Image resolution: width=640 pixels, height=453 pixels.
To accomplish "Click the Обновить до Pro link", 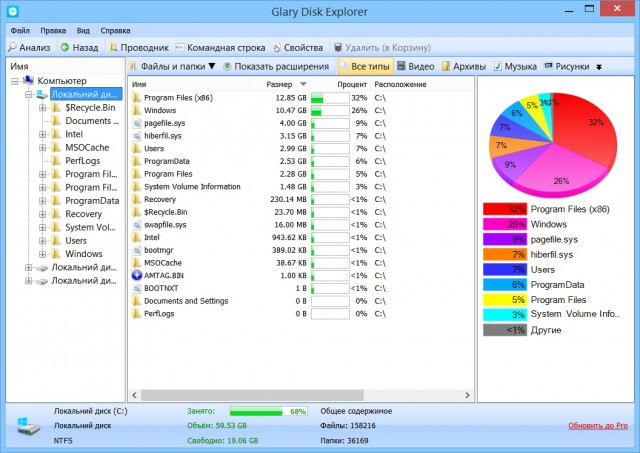I will [598, 426].
